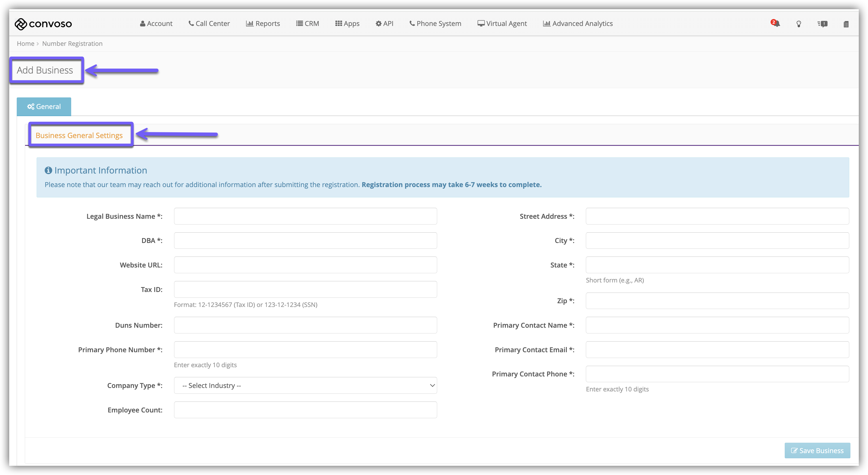This screenshot has width=868, height=475.
Task: Expand the Company Type dropdown
Action: click(305, 385)
